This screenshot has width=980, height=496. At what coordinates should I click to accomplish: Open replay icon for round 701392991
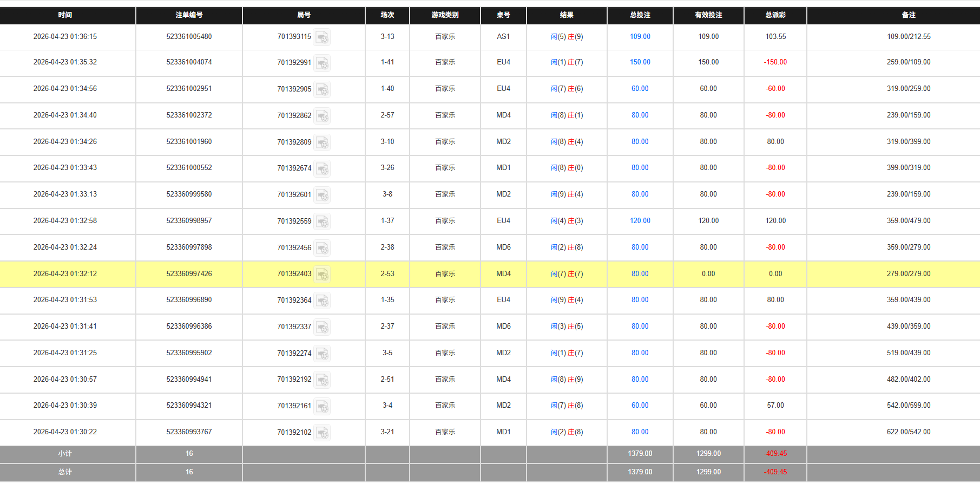(322, 63)
